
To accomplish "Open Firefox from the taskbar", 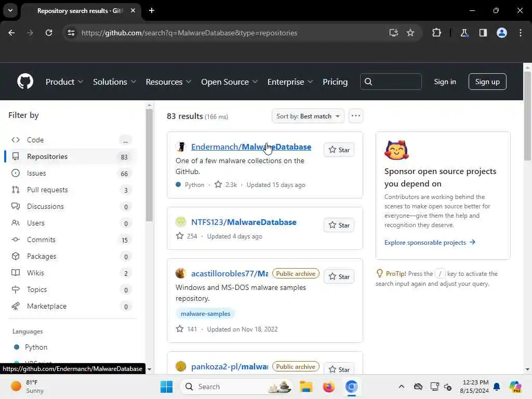I will [x=328, y=387].
